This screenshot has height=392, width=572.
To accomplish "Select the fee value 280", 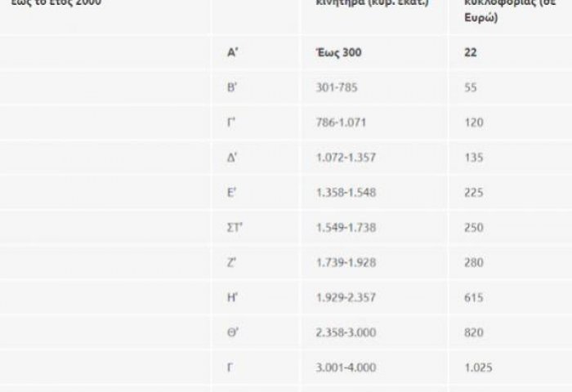I will tap(474, 262).
